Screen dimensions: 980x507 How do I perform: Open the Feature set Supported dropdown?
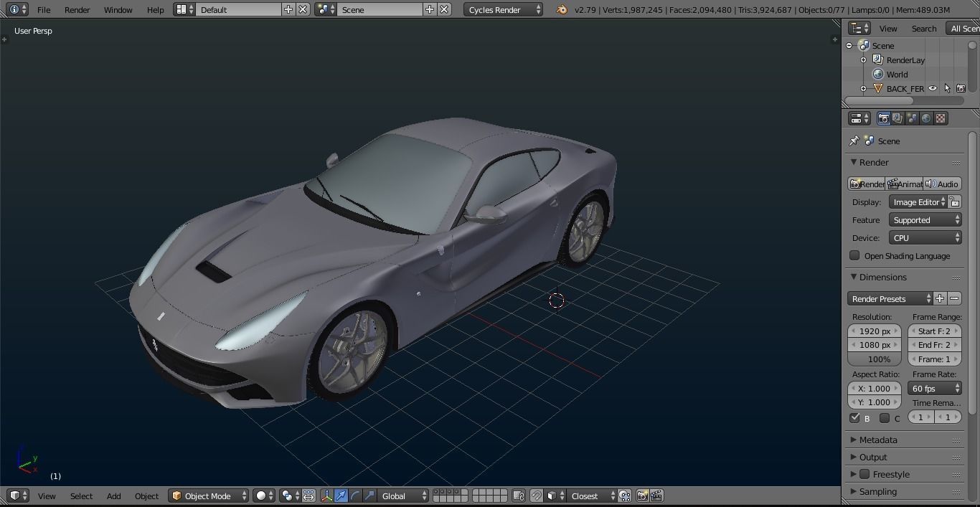coord(925,219)
